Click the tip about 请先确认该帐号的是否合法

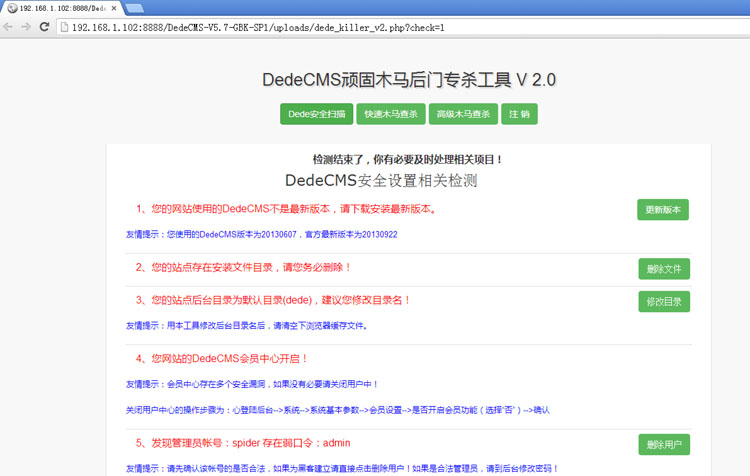pos(342,468)
